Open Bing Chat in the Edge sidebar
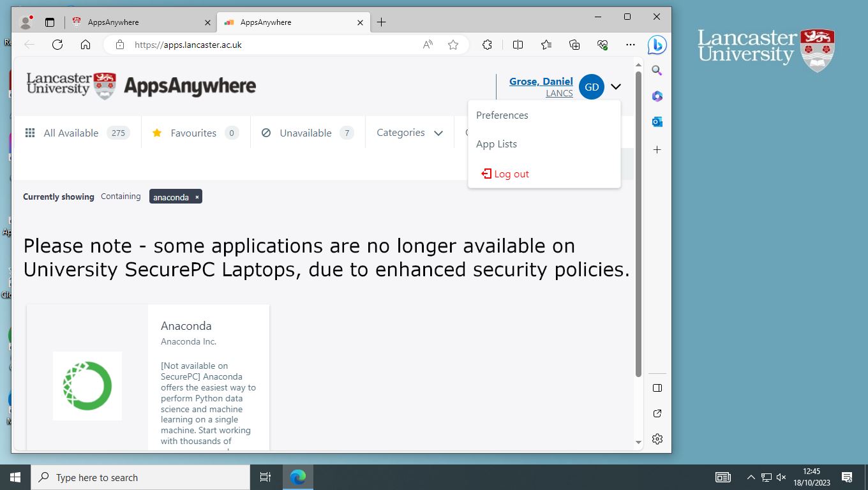This screenshot has height=490, width=868. [657, 45]
